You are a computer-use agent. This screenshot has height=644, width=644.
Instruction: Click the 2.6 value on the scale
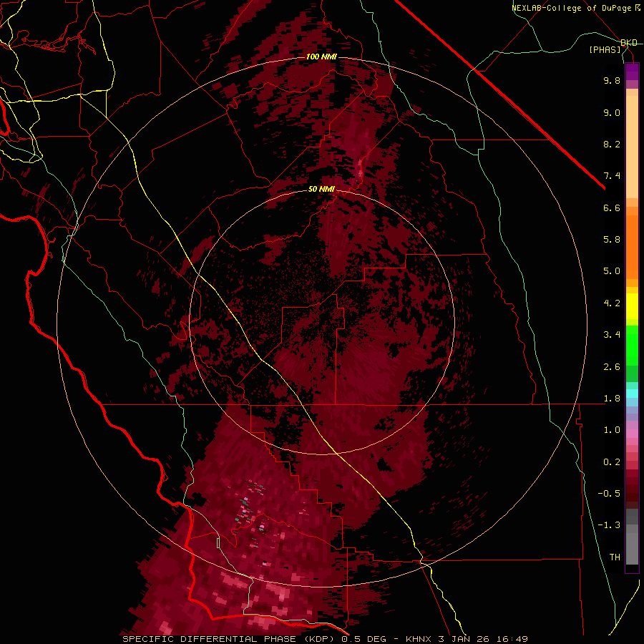pos(612,367)
